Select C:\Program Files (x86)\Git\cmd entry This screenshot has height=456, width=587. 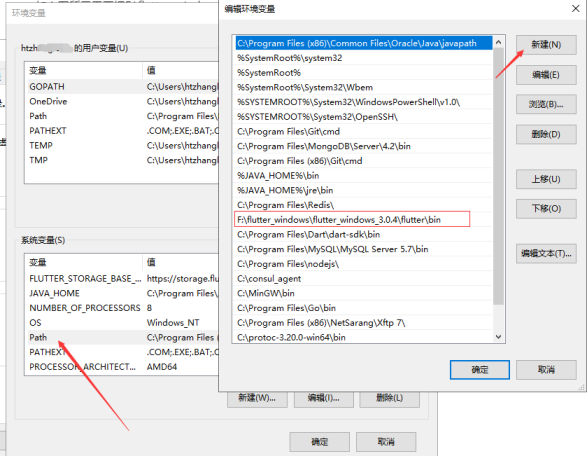tap(364, 161)
